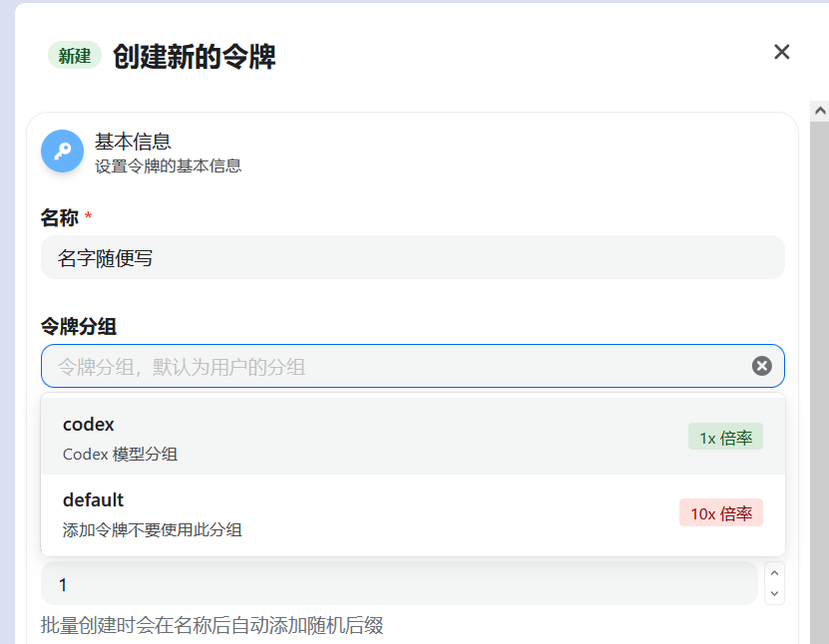Image resolution: width=829 pixels, height=644 pixels.
Task: Focus the 名称 input field
Action: point(412,258)
